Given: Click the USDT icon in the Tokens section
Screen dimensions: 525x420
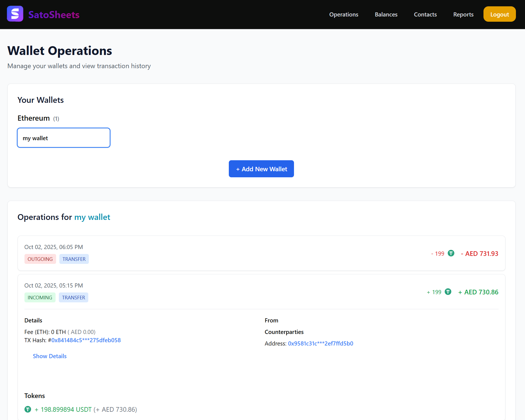Looking at the screenshot, I should [28, 409].
